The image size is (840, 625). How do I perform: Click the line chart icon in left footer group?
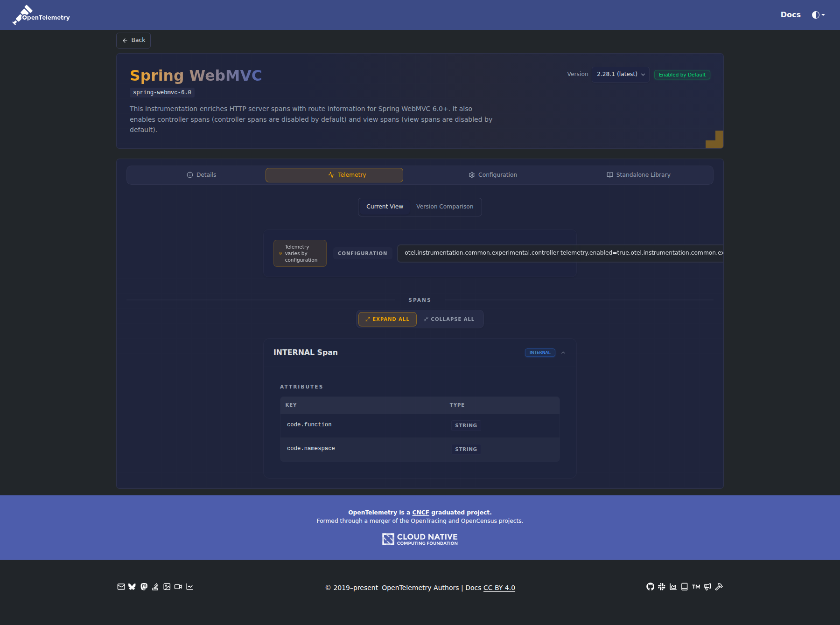(x=189, y=587)
